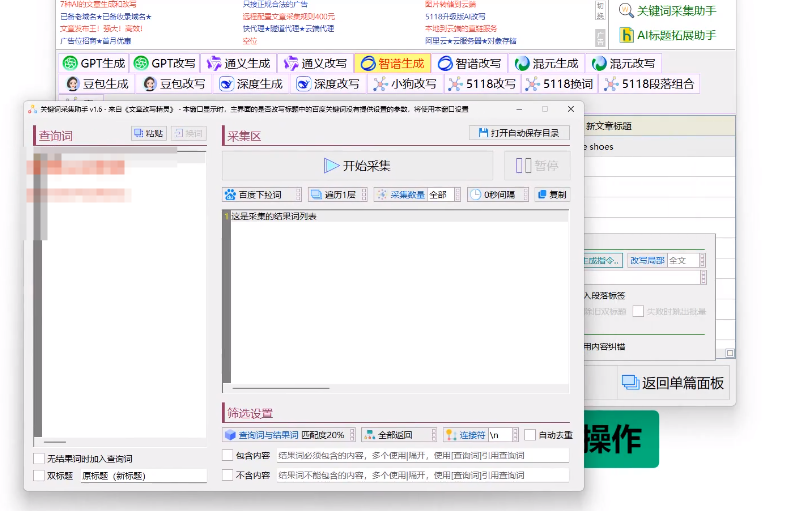The width and height of the screenshot is (789, 511).
Task: Open the 全部返回 dropdown
Action: pyautogui.click(x=399, y=435)
